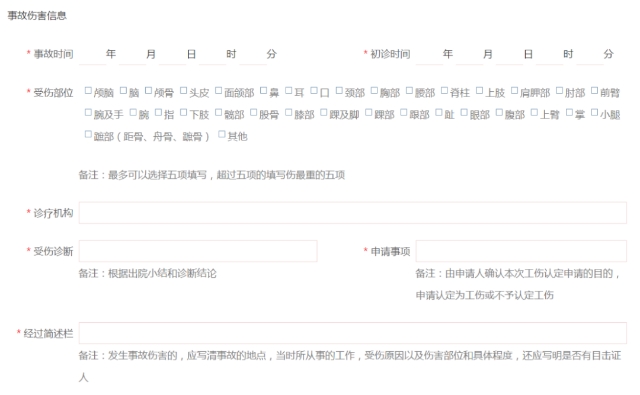Select the 肘部 checkbox
Screen dimensions: 640x395
(560, 91)
